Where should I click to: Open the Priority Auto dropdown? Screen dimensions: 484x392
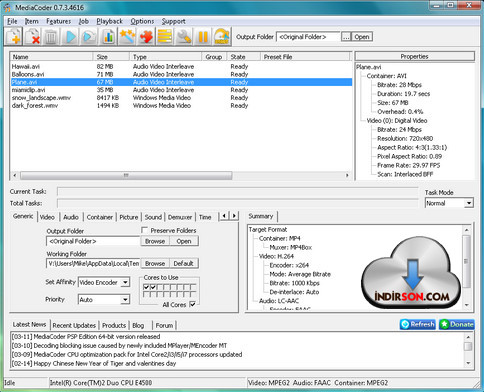tap(125, 300)
